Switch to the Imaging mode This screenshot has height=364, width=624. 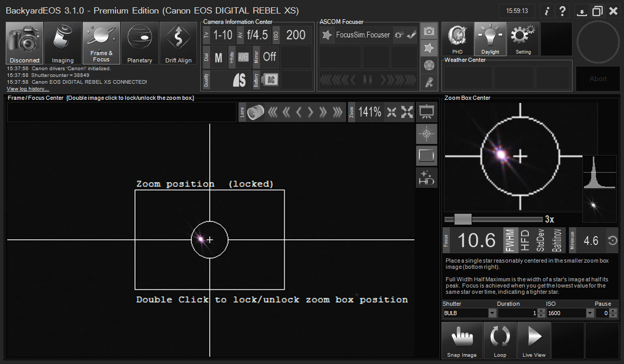(63, 43)
